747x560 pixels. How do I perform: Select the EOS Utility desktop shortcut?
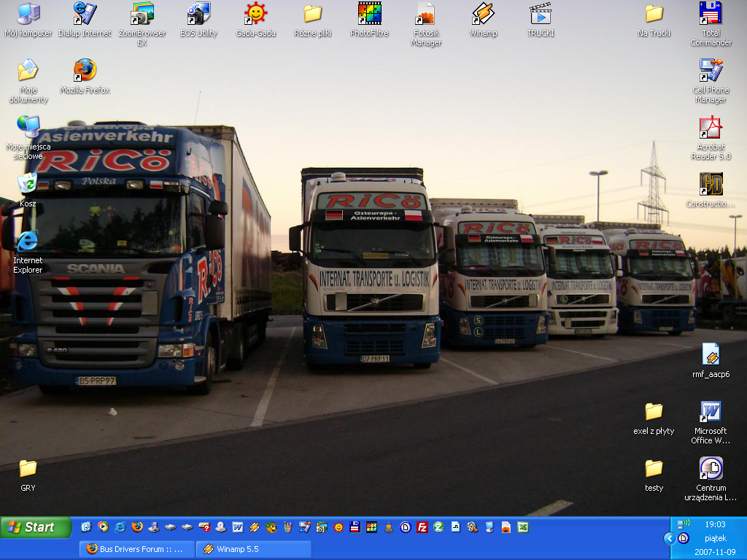click(x=198, y=20)
